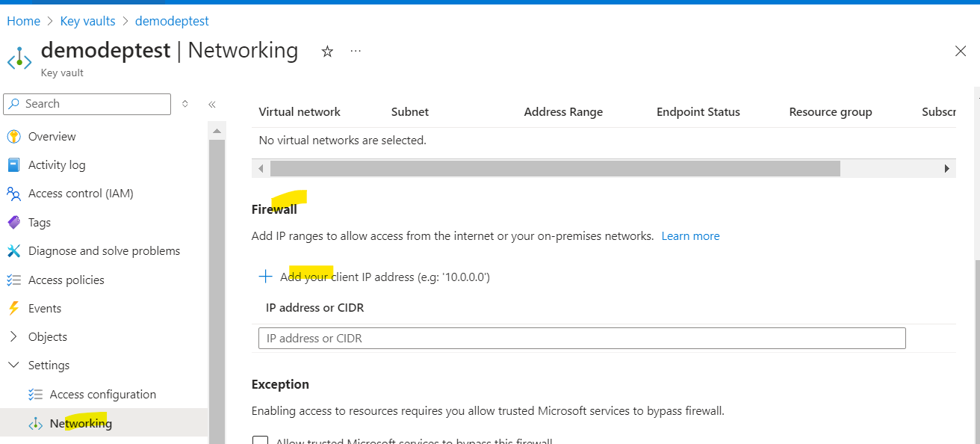Navigate to Key vaults breadcrumb
The image size is (980, 444).
(x=87, y=21)
